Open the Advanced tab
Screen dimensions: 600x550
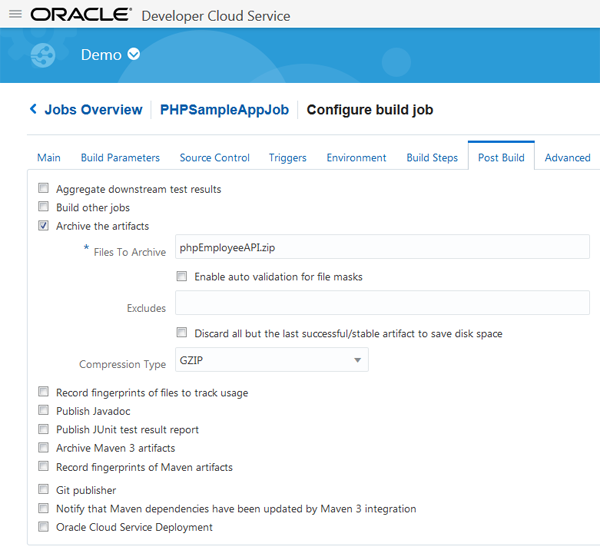(567, 158)
